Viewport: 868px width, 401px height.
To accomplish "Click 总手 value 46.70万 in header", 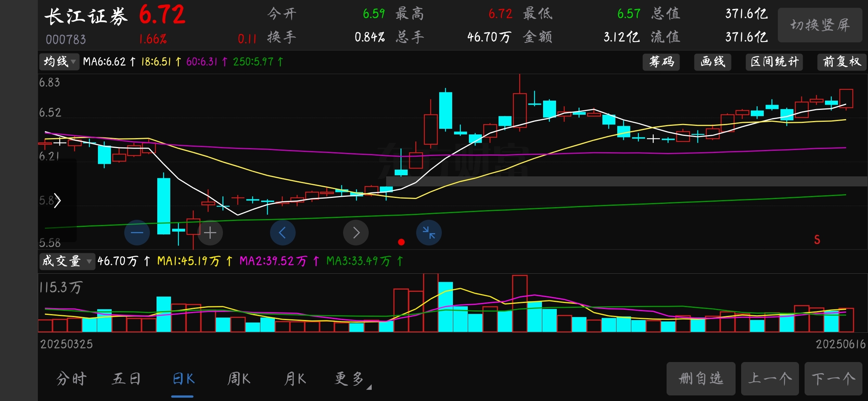I will pos(489,37).
